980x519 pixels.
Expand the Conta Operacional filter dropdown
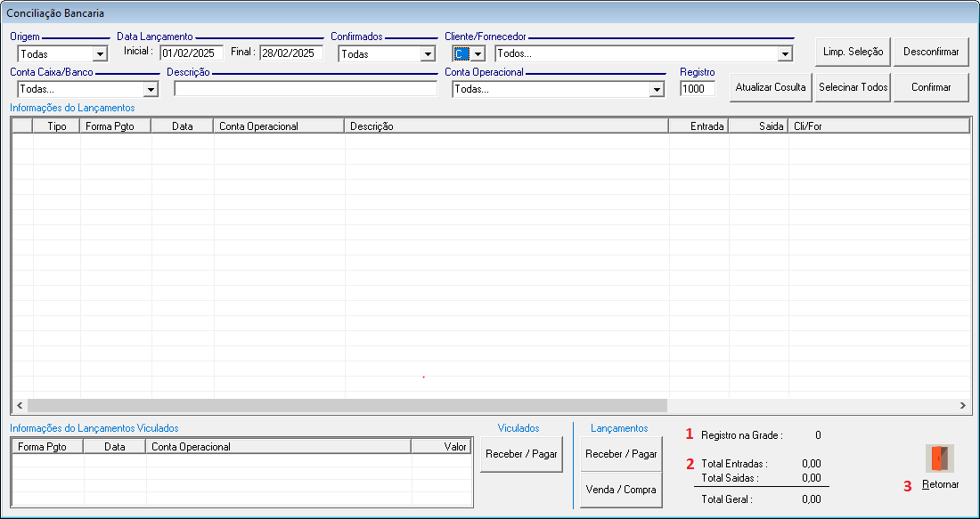click(657, 90)
